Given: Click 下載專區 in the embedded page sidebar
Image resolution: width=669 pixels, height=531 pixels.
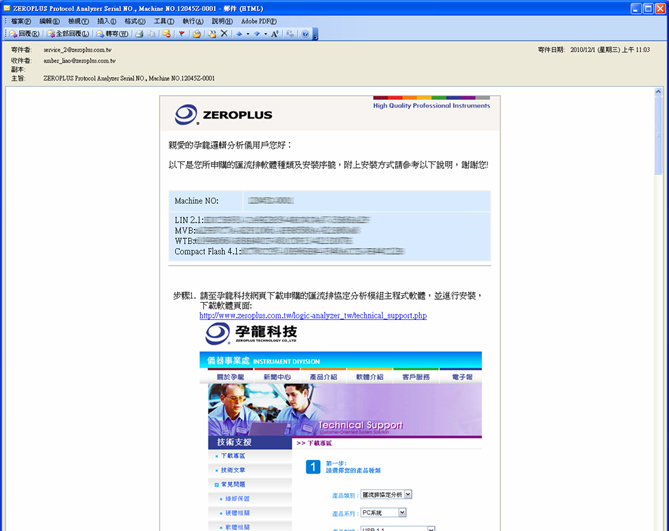Looking at the screenshot, I should point(233,456).
